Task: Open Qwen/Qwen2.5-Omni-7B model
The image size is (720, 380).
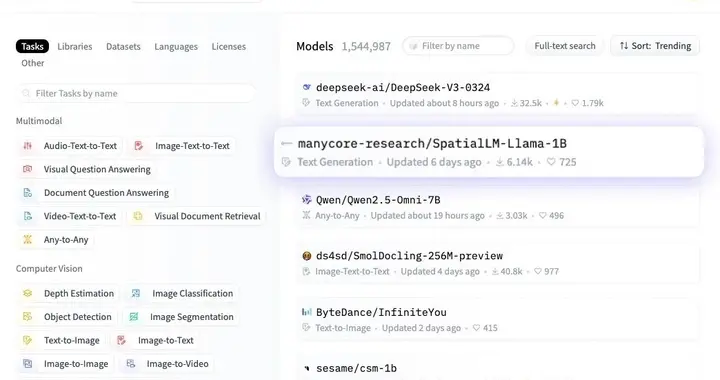Action: (378, 200)
